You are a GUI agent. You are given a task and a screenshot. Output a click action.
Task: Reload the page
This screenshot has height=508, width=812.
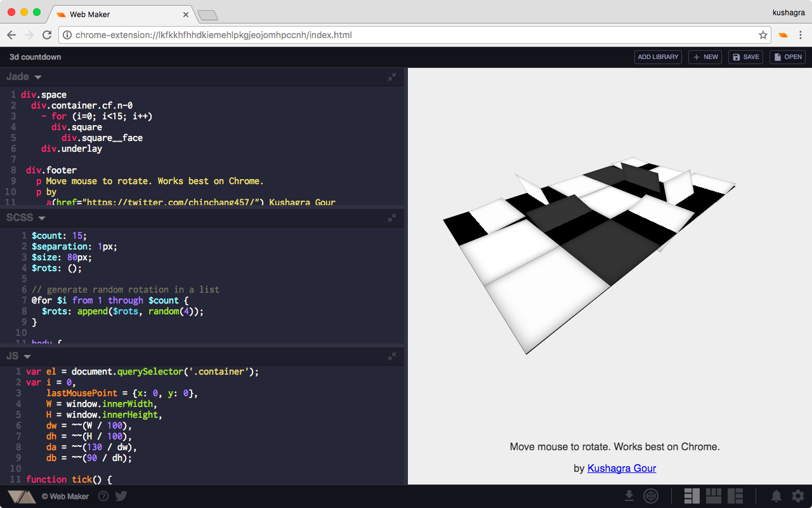click(x=47, y=35)
